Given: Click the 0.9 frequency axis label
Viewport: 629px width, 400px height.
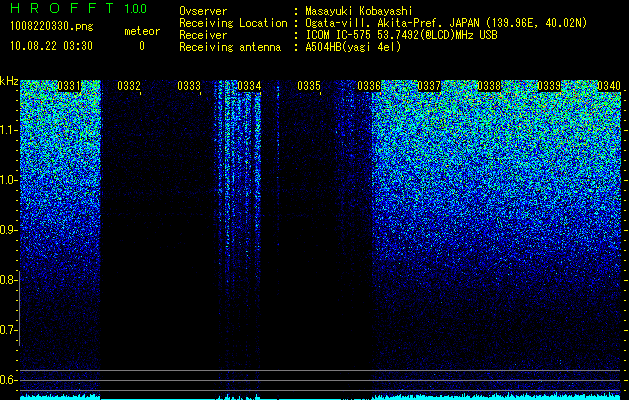Looking at the screenshot, I should pyautogui.click(x=8, y=230).
